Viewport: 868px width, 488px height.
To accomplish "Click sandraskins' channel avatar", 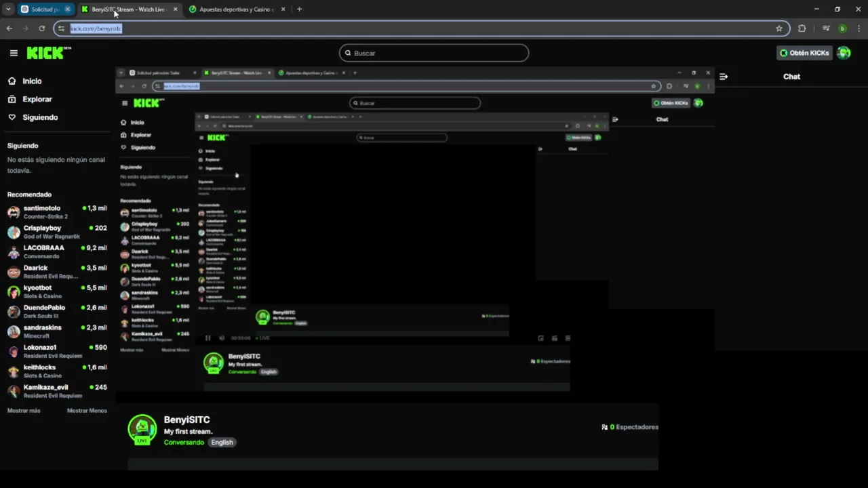I will [x=14, y=331].
